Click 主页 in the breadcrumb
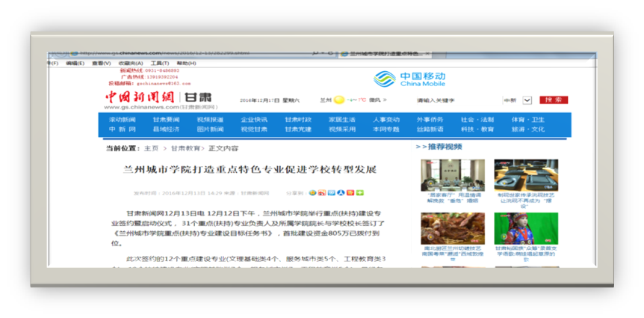644x318 pixels. (x=152, y=148)
